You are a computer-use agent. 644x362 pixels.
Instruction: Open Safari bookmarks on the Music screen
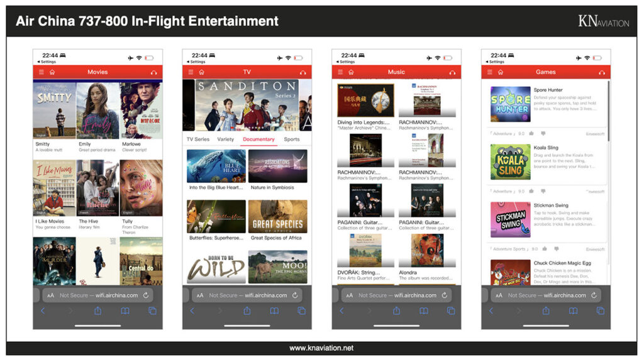point(424,311)
